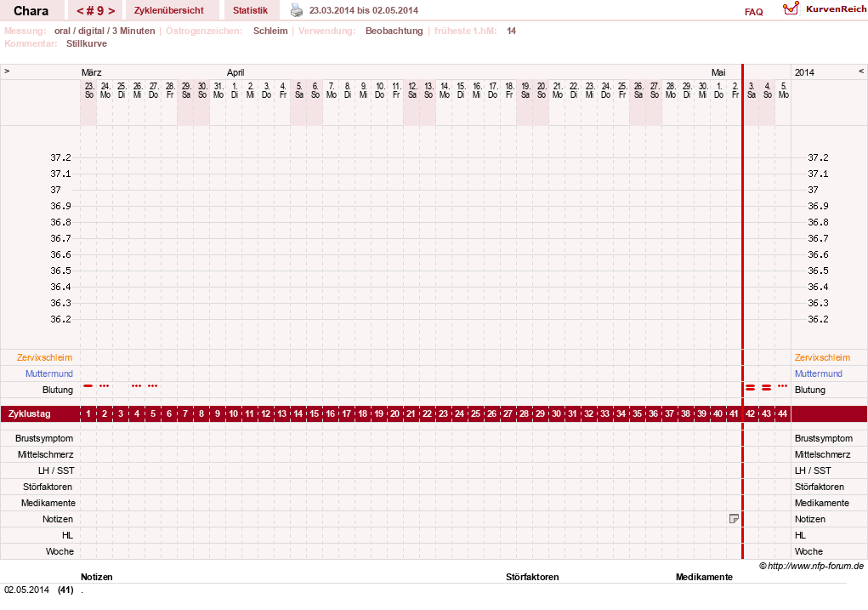Click the Brustsymptom row label on left
The image size is (868, 610).
tap(44, 438)
